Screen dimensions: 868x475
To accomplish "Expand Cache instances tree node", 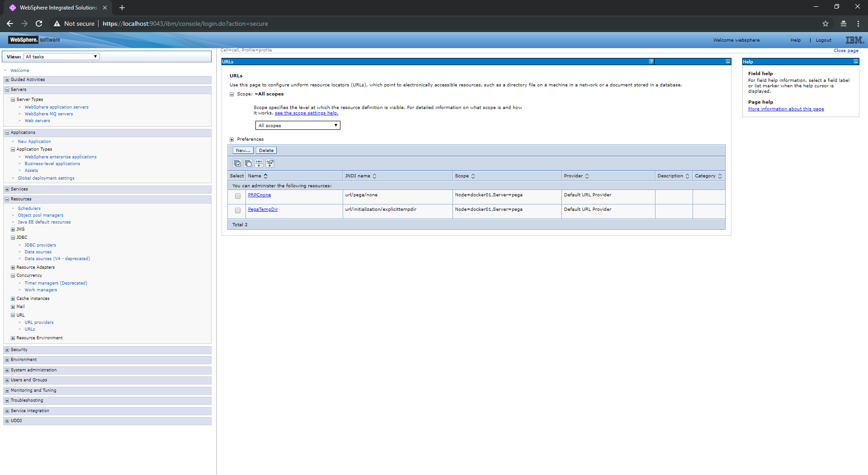I will tap(13, 299).
